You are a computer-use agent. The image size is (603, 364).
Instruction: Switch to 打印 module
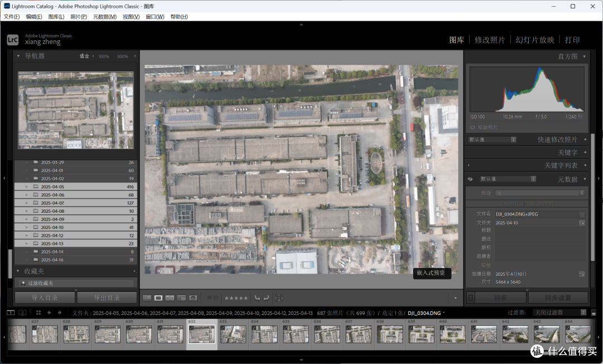pyautogui.click(x=572, y=40)
